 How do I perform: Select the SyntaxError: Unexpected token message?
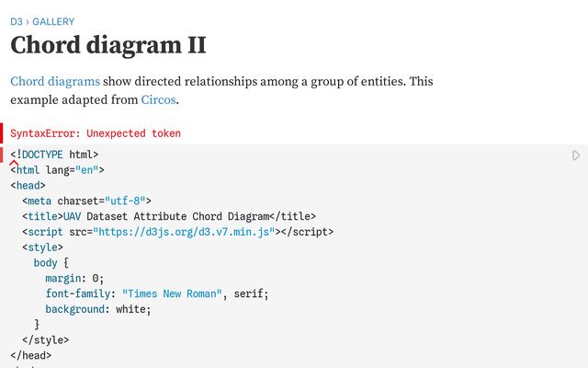[96, 133]
